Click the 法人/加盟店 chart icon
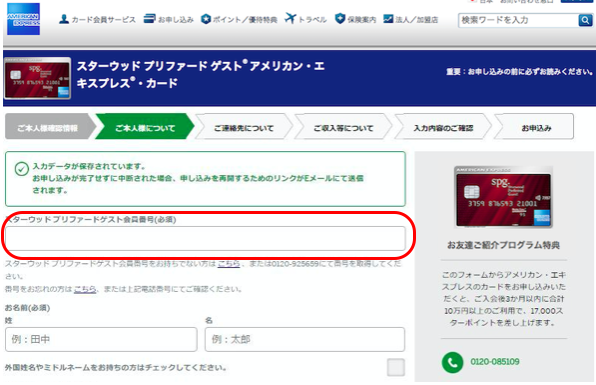The width and height of the screenshot is (596, 385). click(x=388, y=19)
